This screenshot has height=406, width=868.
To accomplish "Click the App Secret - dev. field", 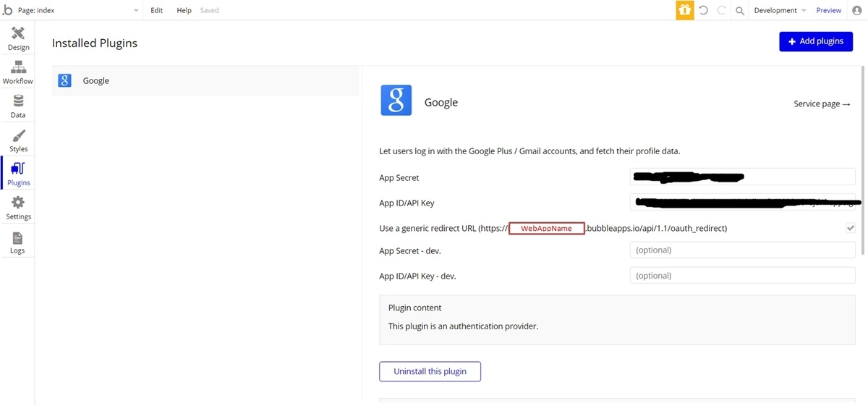I will pos(743,250).
